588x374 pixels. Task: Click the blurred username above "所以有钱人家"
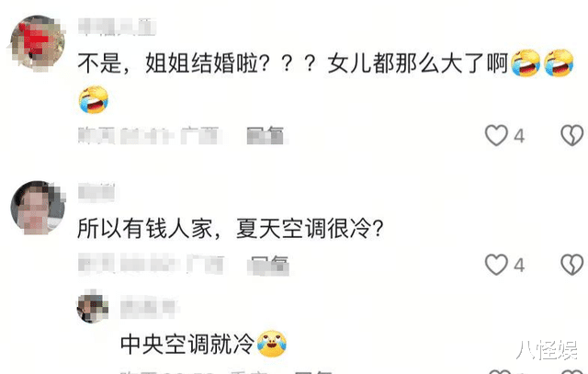[x=96, y=192]
